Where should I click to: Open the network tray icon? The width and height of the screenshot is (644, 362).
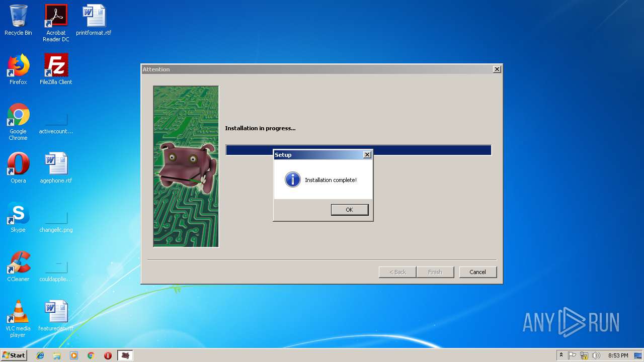pyautogui.click(x=584, y=355)
